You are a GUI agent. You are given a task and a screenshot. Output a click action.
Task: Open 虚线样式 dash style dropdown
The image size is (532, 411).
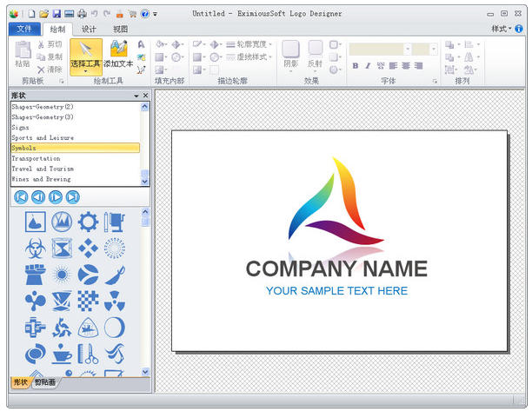(x=249, y=57)
